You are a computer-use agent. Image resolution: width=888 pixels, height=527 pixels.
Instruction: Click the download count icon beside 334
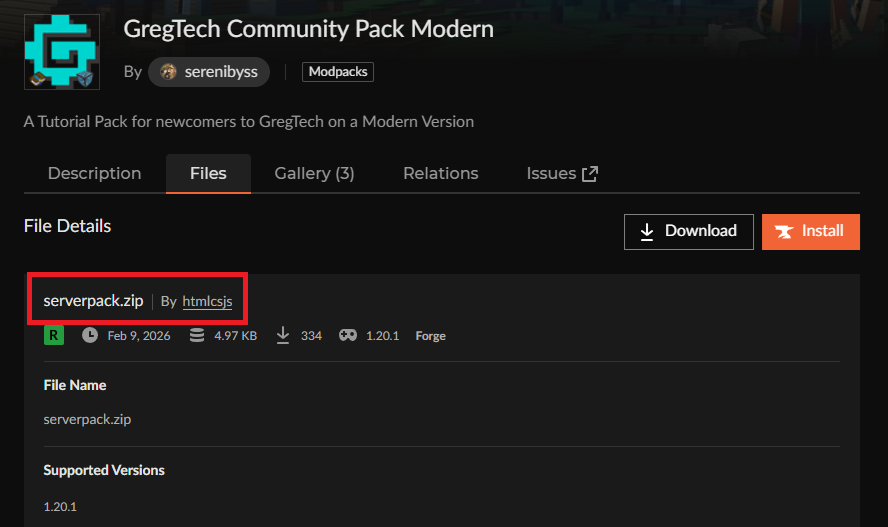(x=283, y=336)
